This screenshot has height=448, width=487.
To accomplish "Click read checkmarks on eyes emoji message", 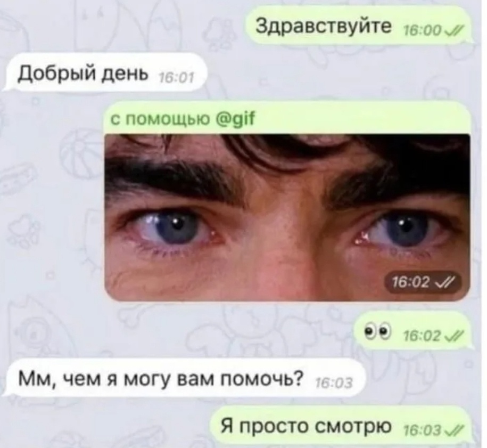I will tap(454, 336).
